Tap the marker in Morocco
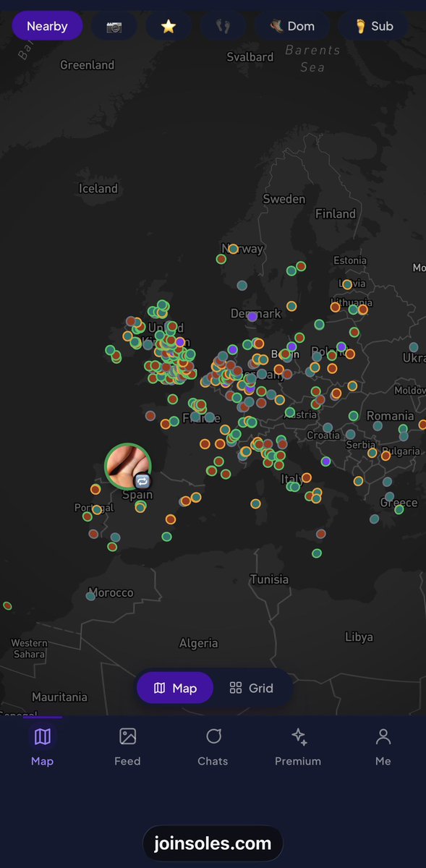This screenshot has width=426, height=868. pyautogui.click(x=90, y=596)
